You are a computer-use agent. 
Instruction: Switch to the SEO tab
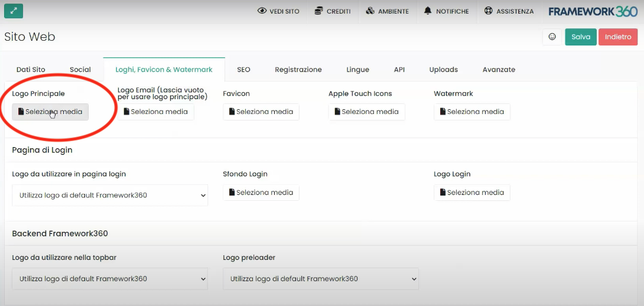243,70
